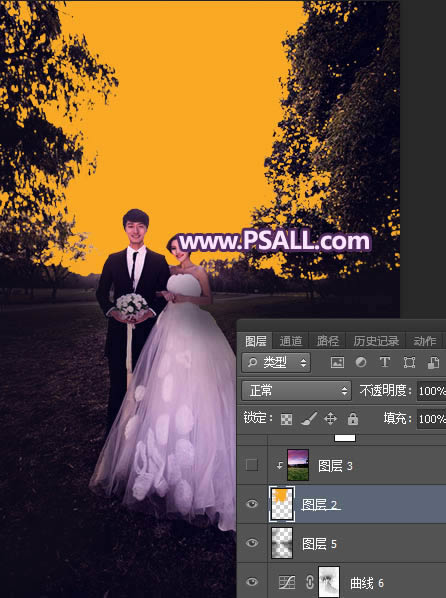
Task: Hide layer 图层 5 with its eye icon
Action: (251, 543)
